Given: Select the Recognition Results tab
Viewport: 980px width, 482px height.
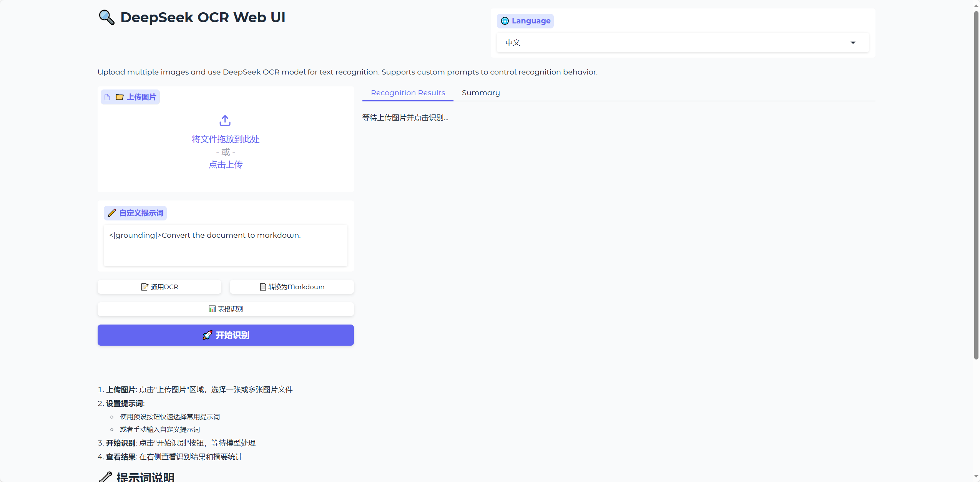Looking at the screenshot, I should pyautogui.click(x=407, y=93).
